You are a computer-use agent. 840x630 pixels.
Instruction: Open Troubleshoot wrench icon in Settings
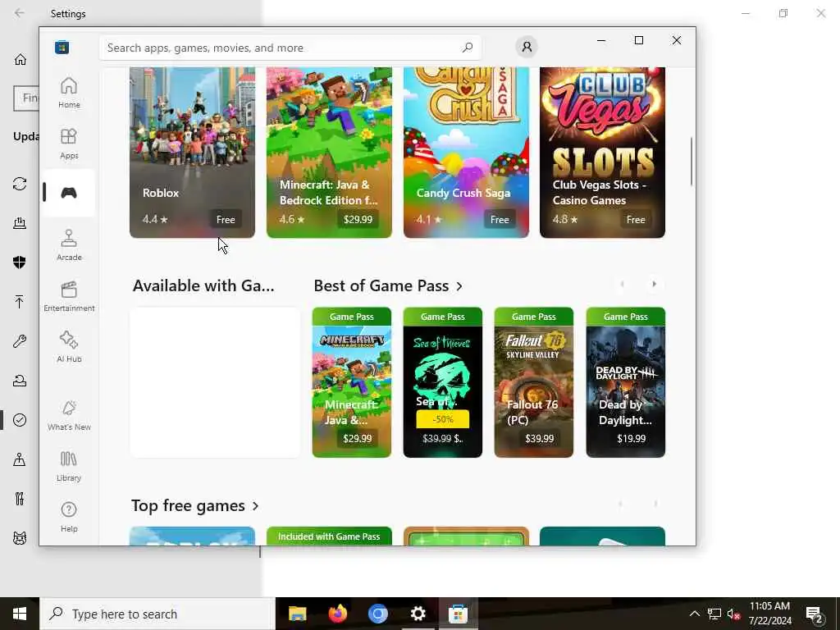[x=20, y=341]
